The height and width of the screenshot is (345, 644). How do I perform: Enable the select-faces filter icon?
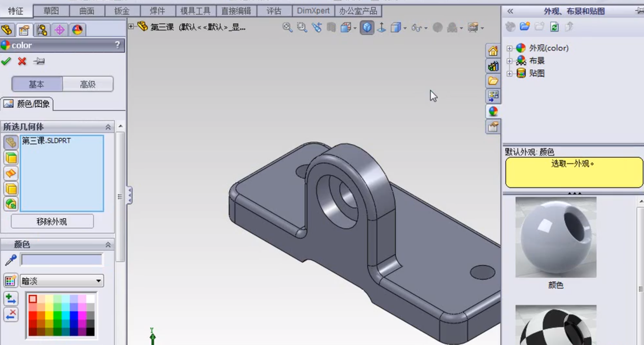coord(11,158)
